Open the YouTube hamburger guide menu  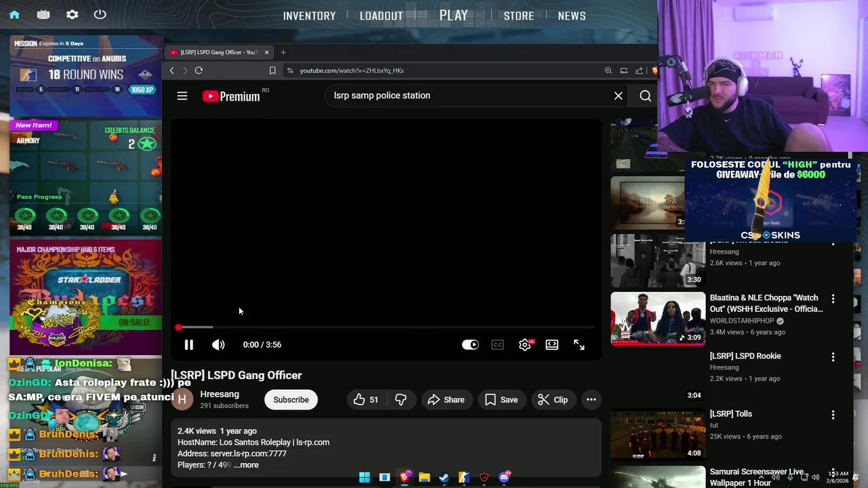pyautogui.click(x=182, y=96)
